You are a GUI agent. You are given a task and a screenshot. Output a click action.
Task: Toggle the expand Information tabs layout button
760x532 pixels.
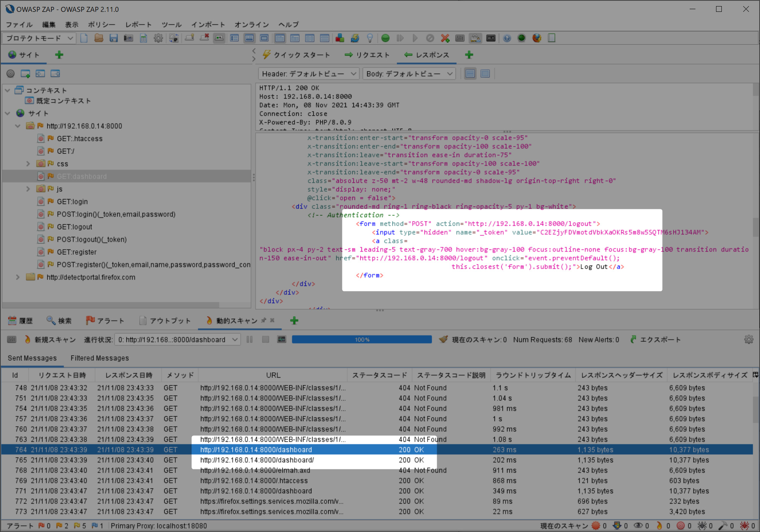click(x=250, y=38)
